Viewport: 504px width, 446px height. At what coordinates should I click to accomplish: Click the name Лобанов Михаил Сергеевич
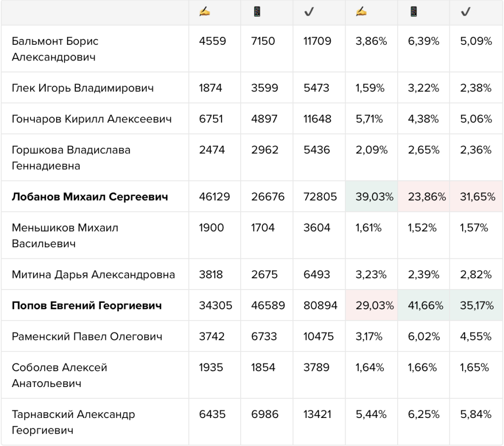(90, 197)
